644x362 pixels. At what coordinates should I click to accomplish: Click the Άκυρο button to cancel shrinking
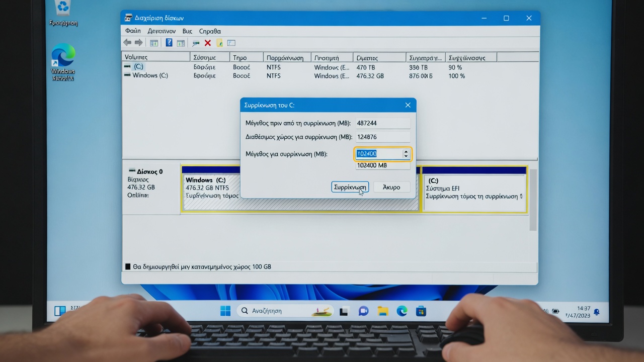pyautogui.click(x=391, y=187)
